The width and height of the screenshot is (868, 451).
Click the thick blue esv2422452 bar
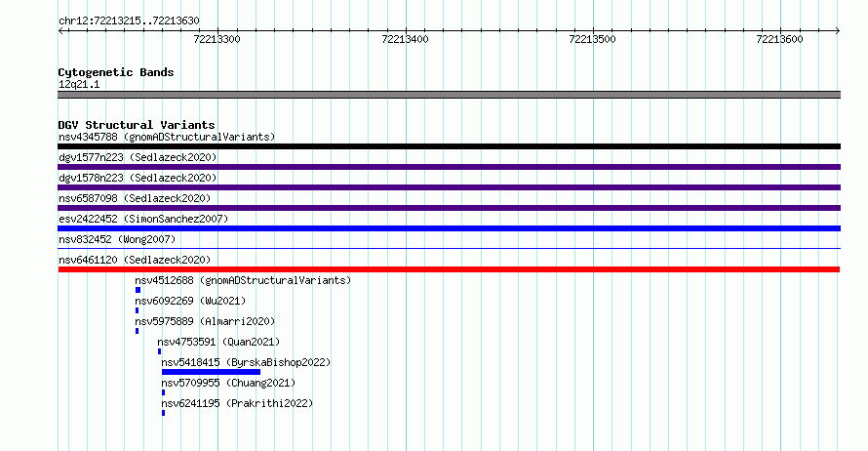449,228
